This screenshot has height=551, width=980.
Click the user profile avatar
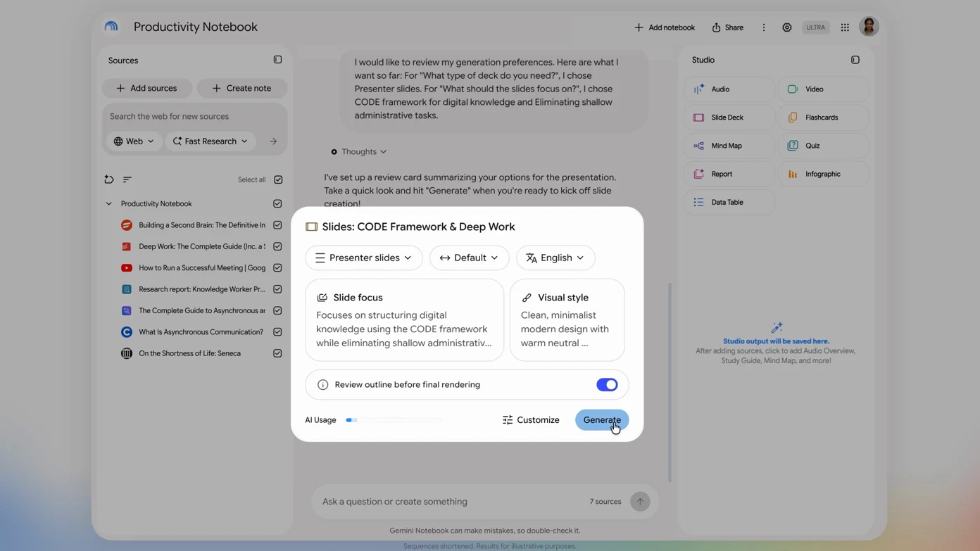coord(869,27)
